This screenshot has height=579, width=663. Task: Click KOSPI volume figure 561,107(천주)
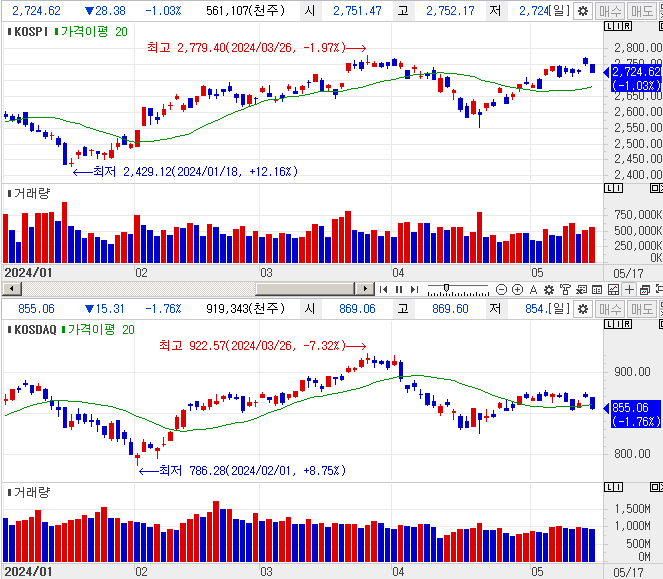pyautogui.click(x=245, y=11)
